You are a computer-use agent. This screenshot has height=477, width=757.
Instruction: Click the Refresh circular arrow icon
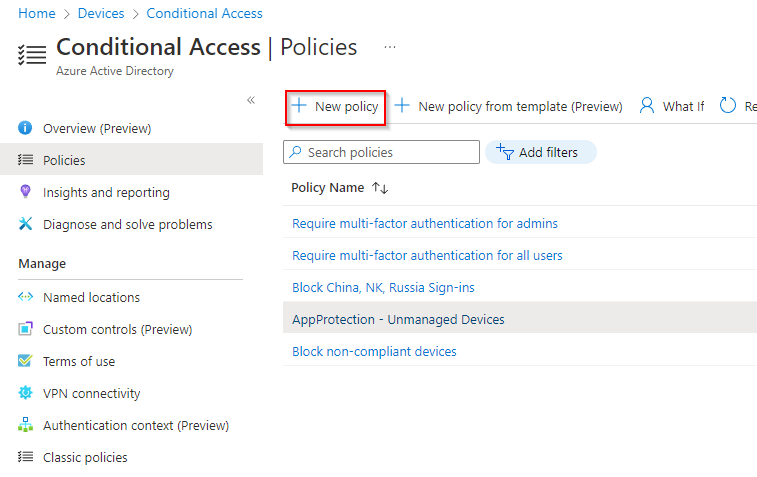728,106
